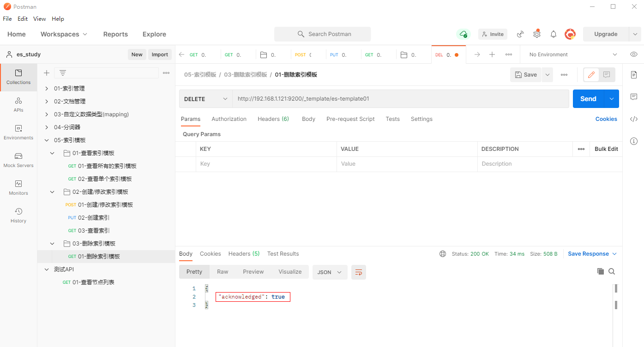Open the Collections sidebar panel

coord(18,77)
